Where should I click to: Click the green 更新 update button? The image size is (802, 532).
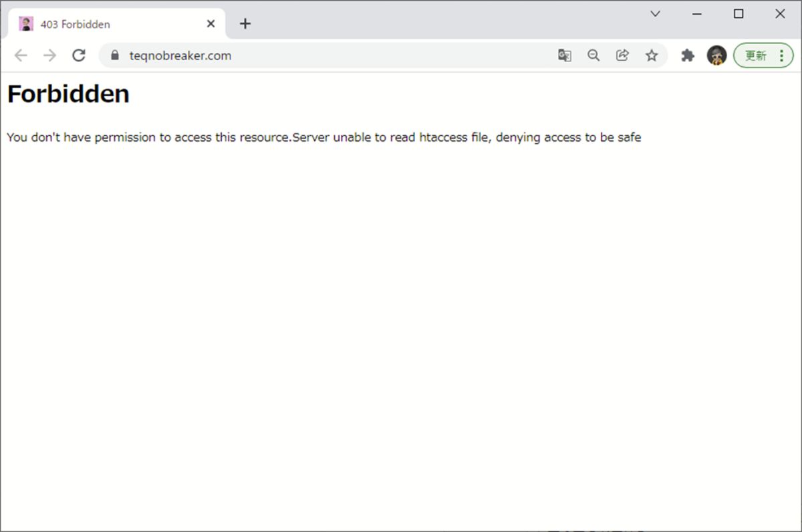(x=755, y=55)
